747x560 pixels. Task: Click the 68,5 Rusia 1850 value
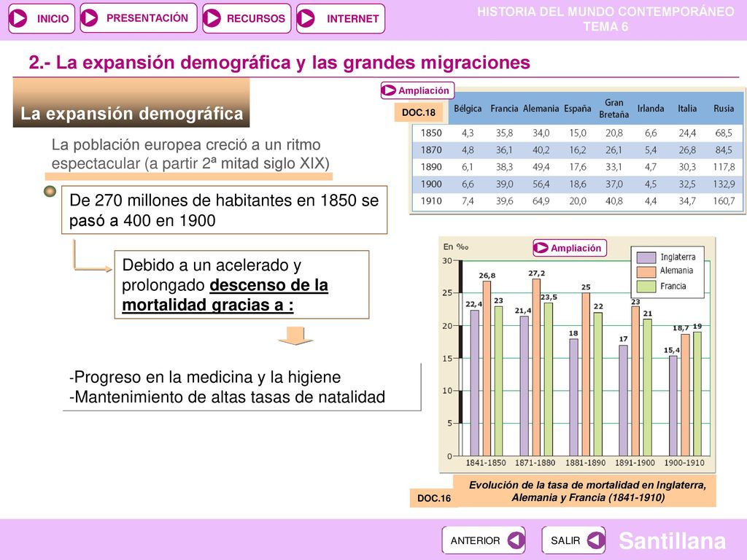724,133
